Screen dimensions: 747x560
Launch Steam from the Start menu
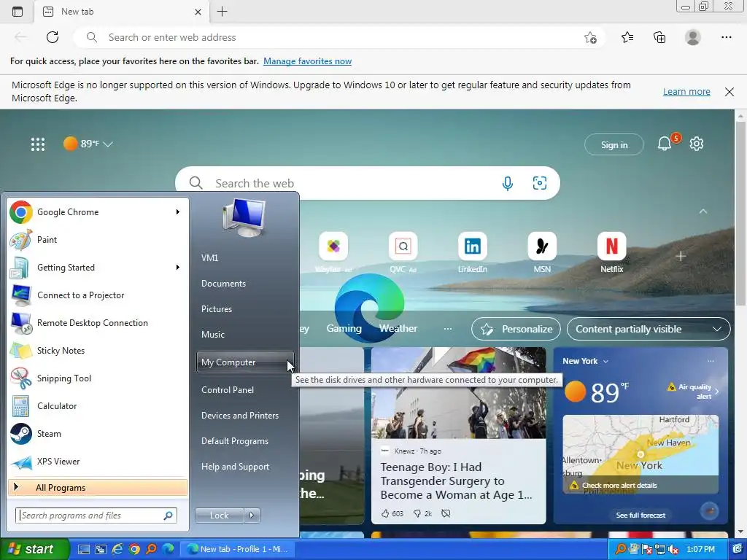click(x=98, y=434)
